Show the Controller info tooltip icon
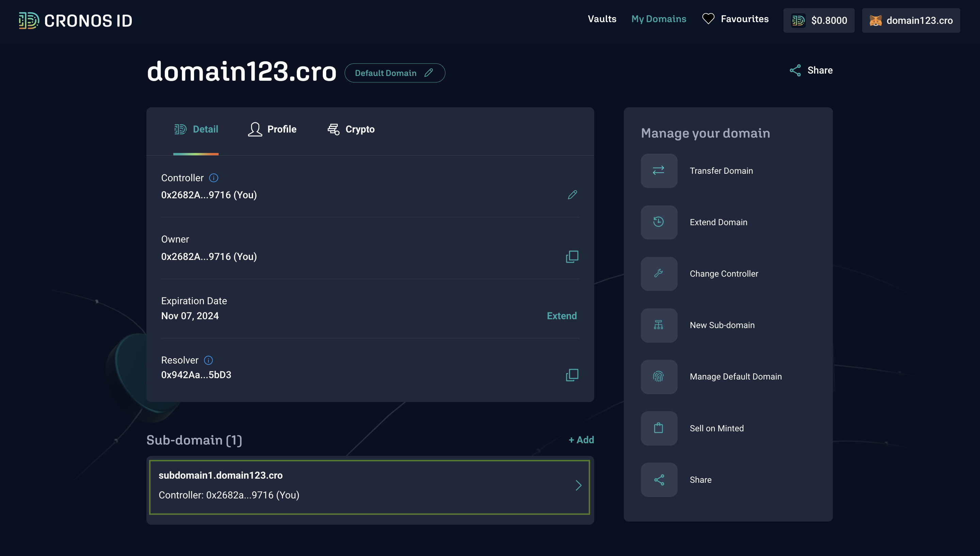 pyautogui.click(x=214, y=178)
